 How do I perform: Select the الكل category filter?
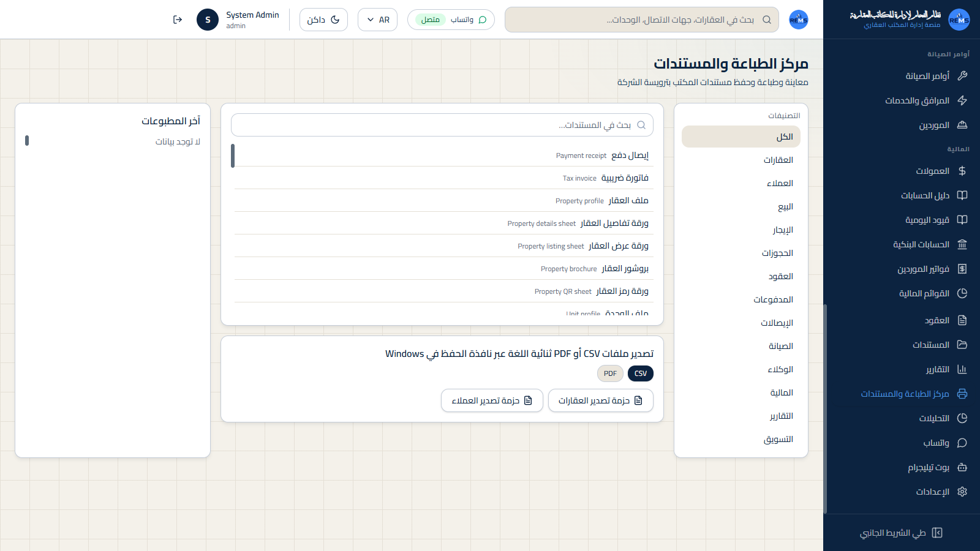pyautogui.click(x=741, y=137)
